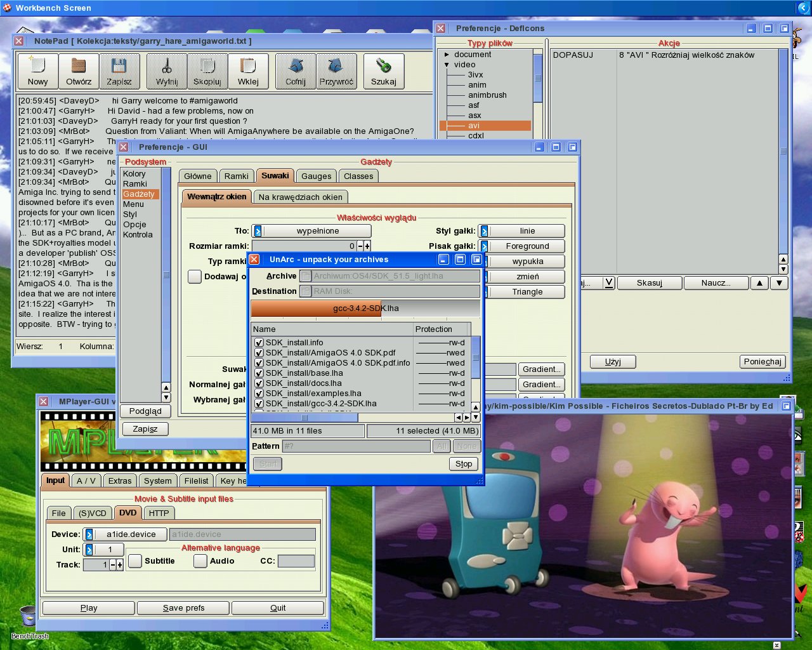Collapse the video tree node in DefIcons

coord(447,65)
